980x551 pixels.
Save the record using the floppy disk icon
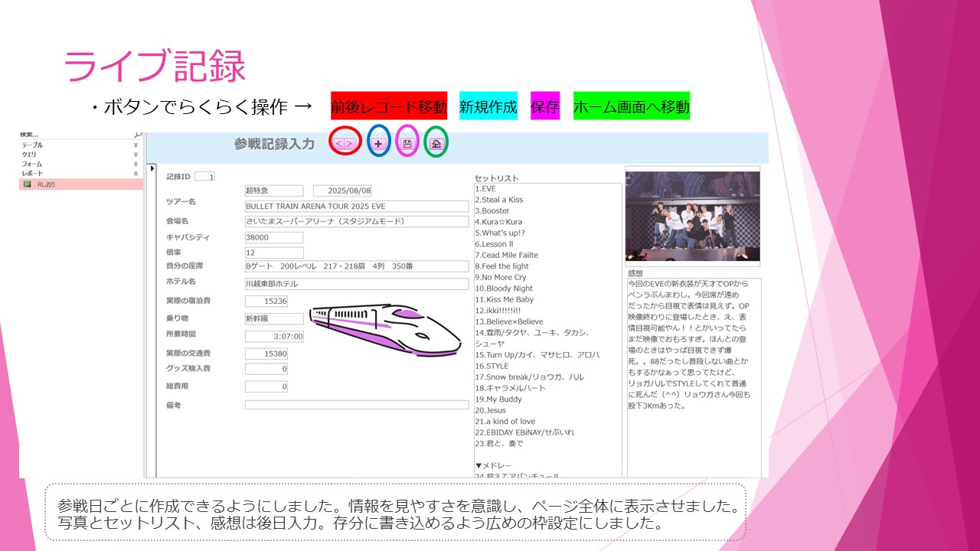tap(407, 143)
